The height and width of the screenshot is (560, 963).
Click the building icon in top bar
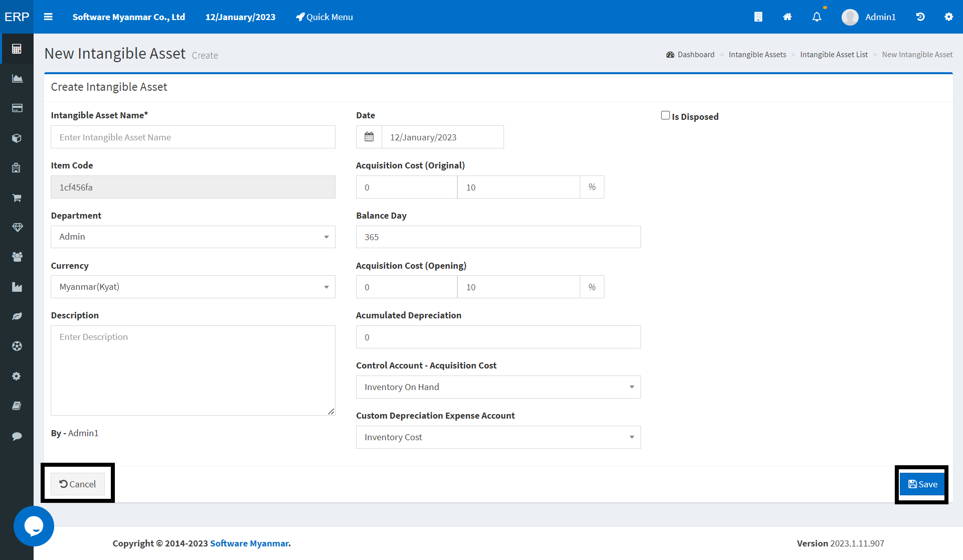[x=758, y=17]
